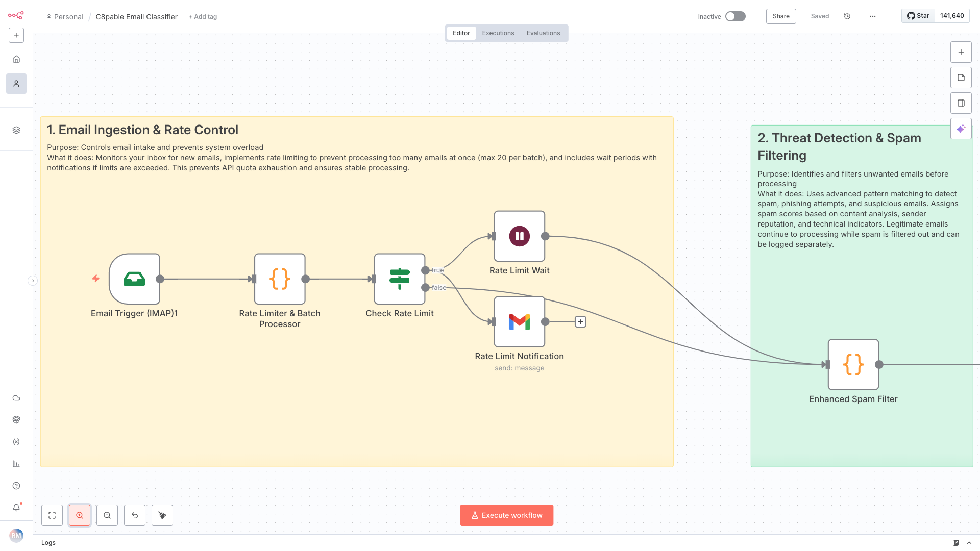The height and width of the screenshot is (551, 980).
Task: Click the plus create-new sidebar button
Action: [16, 35]
